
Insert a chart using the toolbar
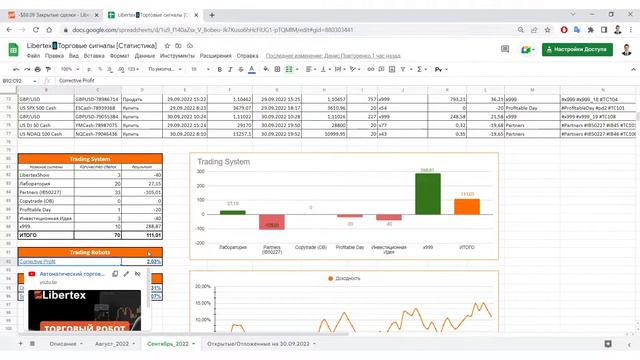(x=392, y=69)
